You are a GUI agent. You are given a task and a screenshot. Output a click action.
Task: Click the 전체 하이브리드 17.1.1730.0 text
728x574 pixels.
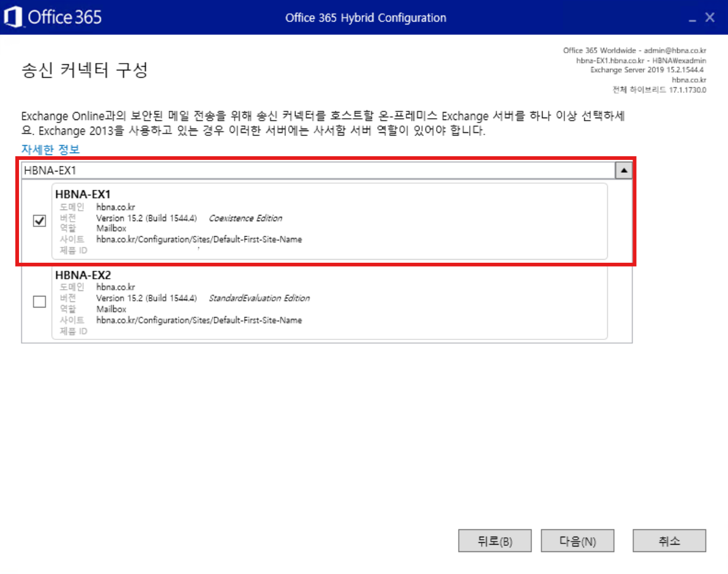[x=659, y=89]
